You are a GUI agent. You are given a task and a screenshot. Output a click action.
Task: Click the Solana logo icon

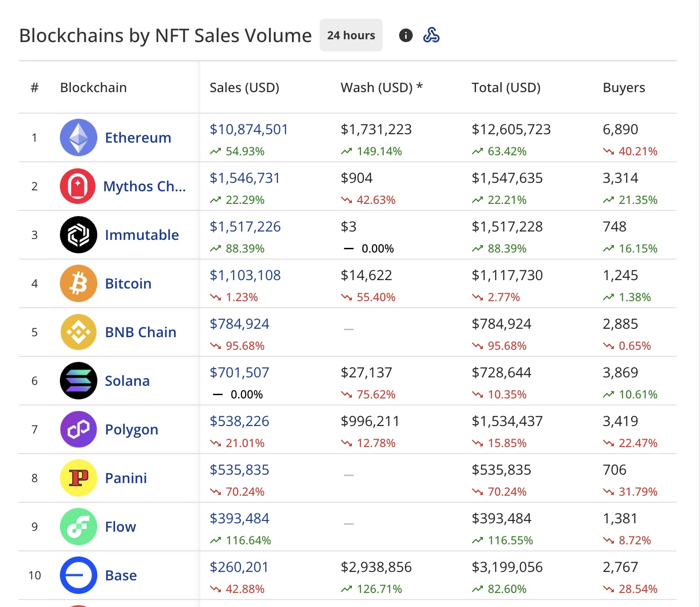click(x=79, y=381)
